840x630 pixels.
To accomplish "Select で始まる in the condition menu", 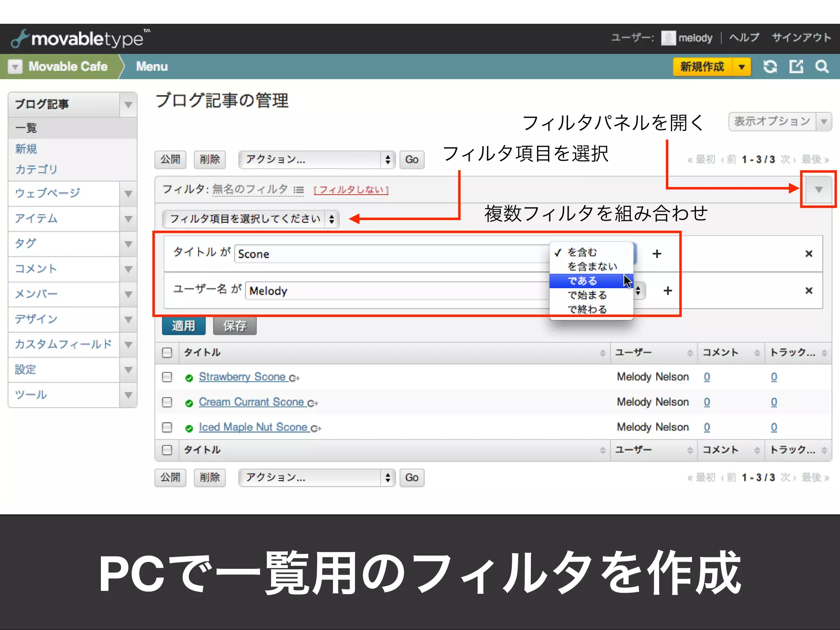I will (x=591, y=295).
